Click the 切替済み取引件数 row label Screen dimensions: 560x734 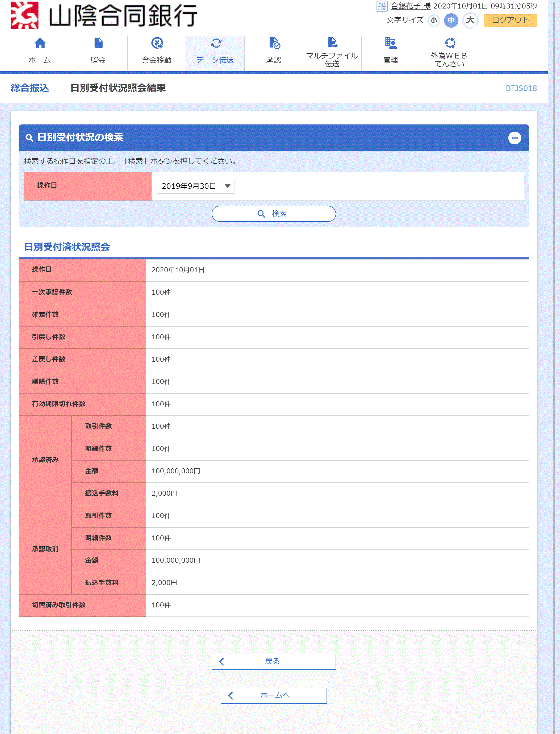pyautogui.click(x=59, y=605)
